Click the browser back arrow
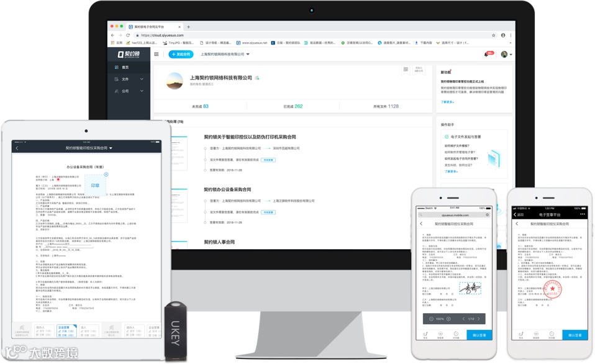 112,35
